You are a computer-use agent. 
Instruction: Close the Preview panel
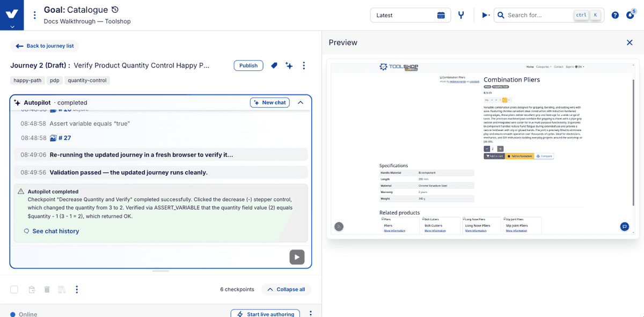pyautogui.click(x=630, y=42)
